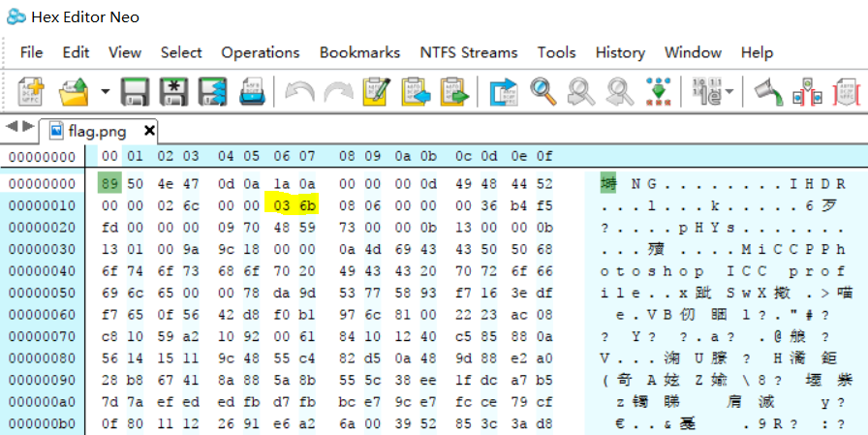The height and width of the screenshot is (435, 868).
Task: Click the left tab scroll arrow
Action: [x=10, y=127]
